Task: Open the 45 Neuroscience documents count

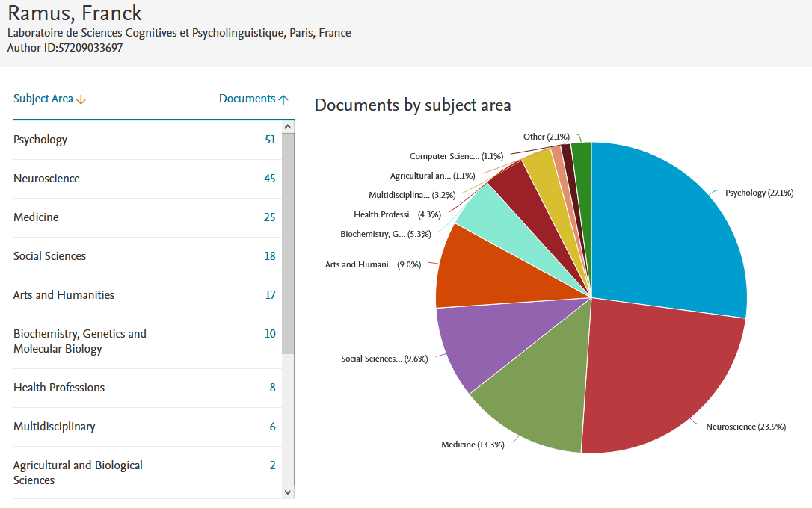Action: [x=270, y=179]
